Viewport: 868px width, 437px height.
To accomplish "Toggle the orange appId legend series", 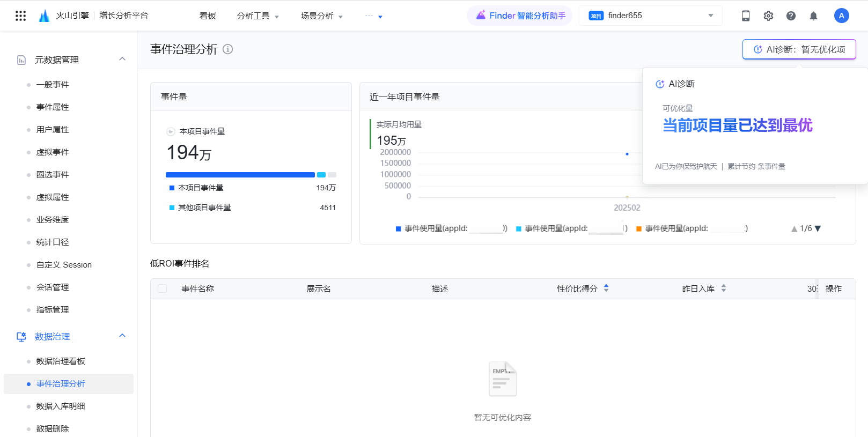I will pyautogui.click(x=692, y=228).
